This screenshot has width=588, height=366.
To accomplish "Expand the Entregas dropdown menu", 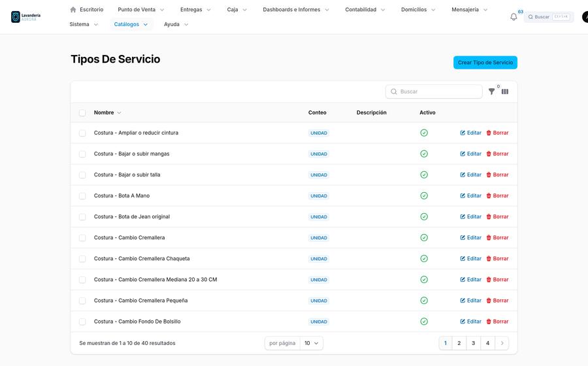I will click(x=195, y=9).
